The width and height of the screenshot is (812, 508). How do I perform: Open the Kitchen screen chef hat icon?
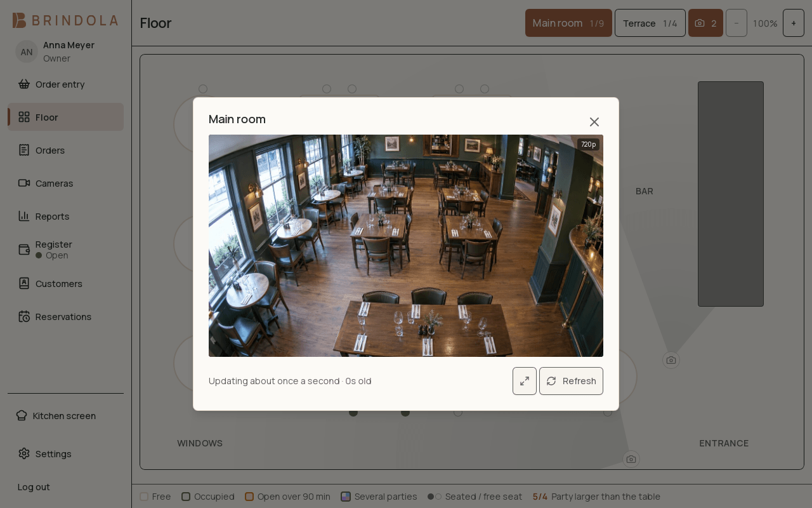pyautogui.click(x=22, y=415)
